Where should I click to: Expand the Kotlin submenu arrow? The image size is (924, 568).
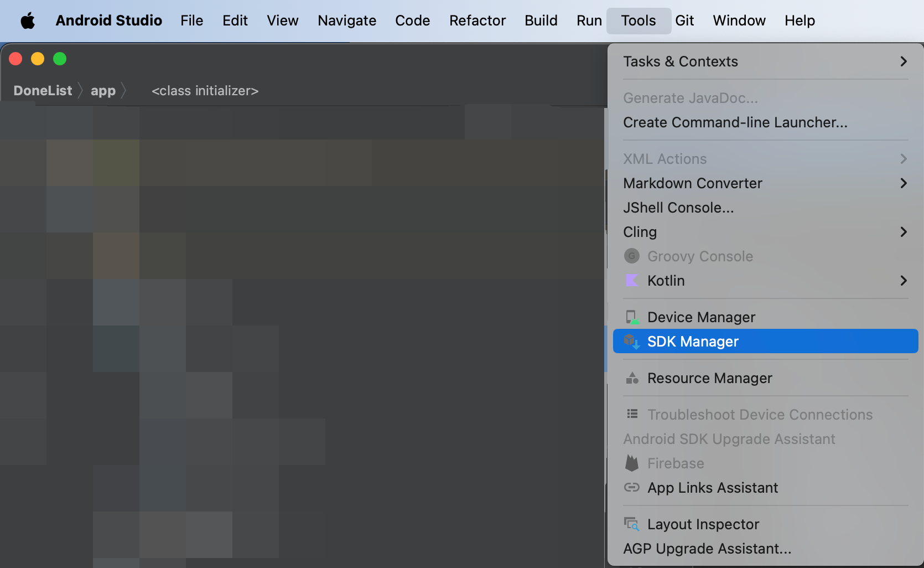click(x=904, y=281)
